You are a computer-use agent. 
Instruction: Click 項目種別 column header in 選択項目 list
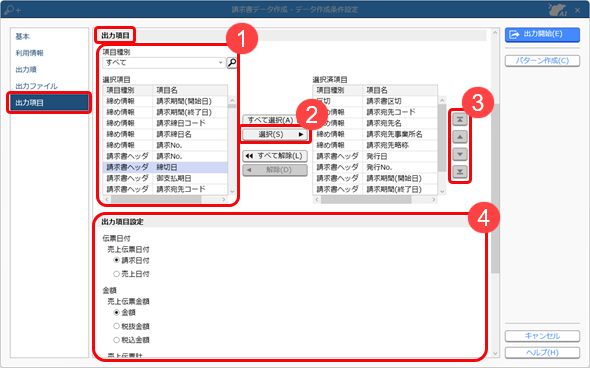point(128,90)
